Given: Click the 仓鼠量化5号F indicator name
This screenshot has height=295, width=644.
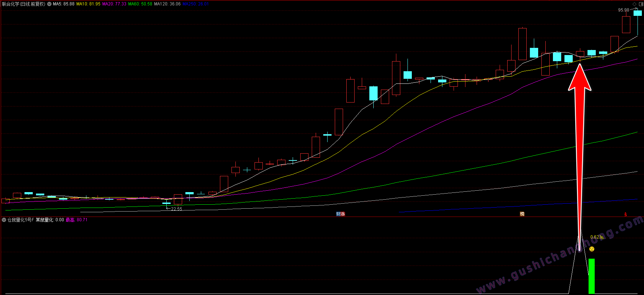Looking at the screenshot, I should click(x=21, y=220).
